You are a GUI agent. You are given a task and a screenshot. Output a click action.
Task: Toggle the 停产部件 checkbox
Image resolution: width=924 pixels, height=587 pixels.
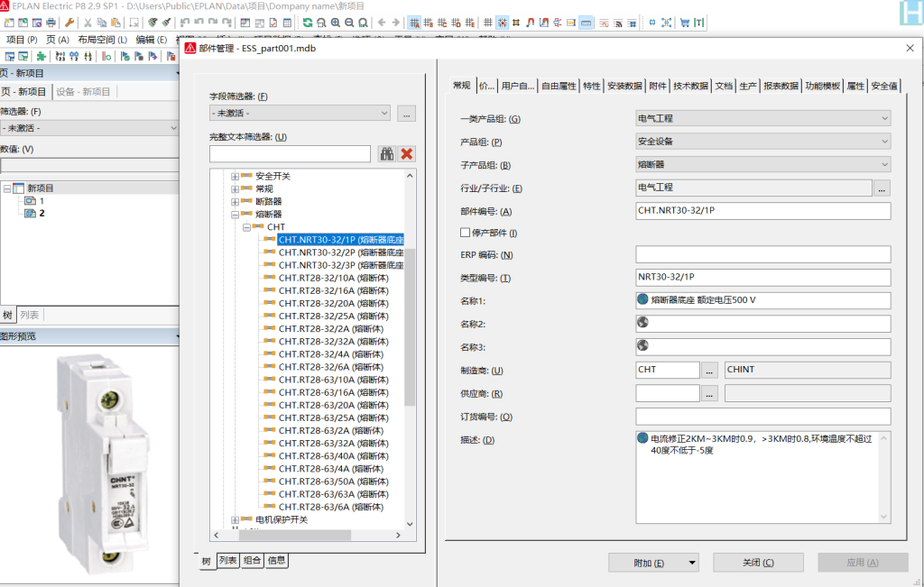coord(465,233)
